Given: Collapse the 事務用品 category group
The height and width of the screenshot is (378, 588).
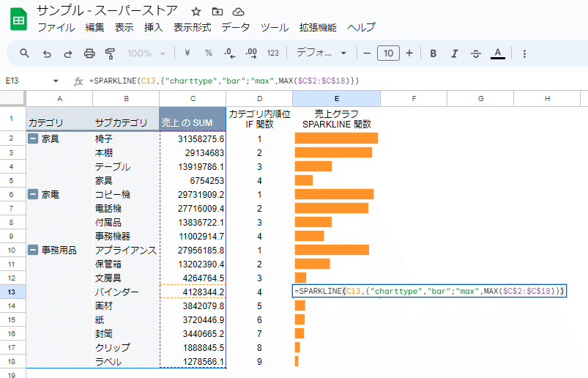Looking at the screenshot, I should pyautogui.click(x=33, y=250).
